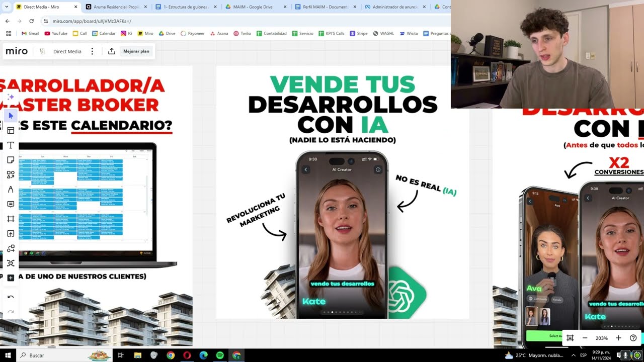This screenshot has width=644, height=362.
Task: Reload the Miro page
Action: [31, 21]
